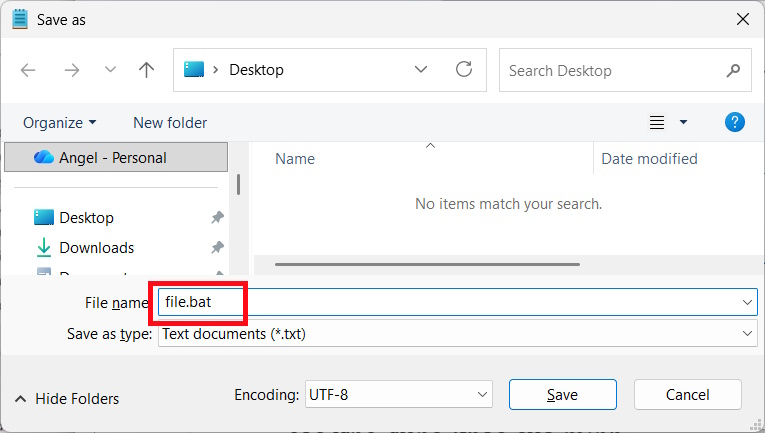This screenshot has width=765, height=433.
Task: Change view layout using view icon
Action: (x=657, y=122)
